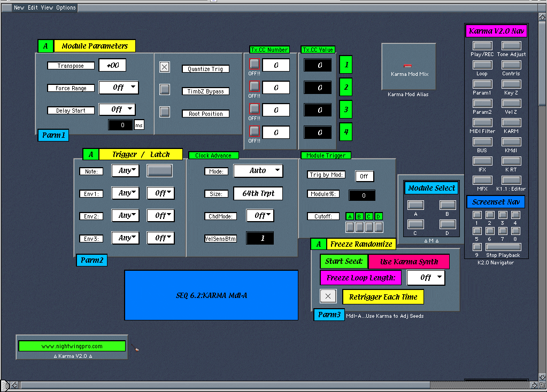
Task: Click the MIDI Filter navigator button
Action: tap(482, 123)
